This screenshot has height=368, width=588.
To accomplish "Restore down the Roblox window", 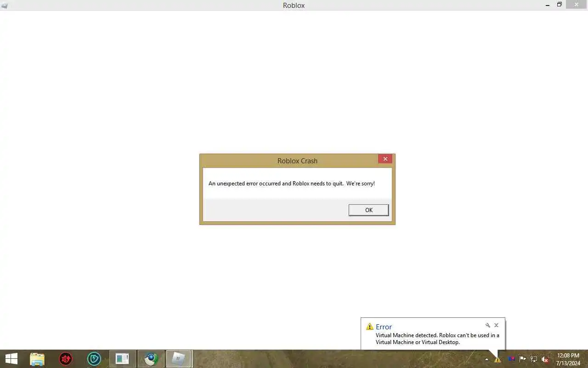I will [560, 5].
